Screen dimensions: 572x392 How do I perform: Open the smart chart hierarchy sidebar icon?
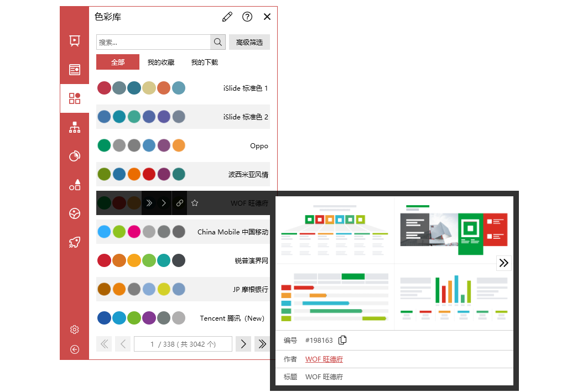pyautogui.click(x=75, y=127)
